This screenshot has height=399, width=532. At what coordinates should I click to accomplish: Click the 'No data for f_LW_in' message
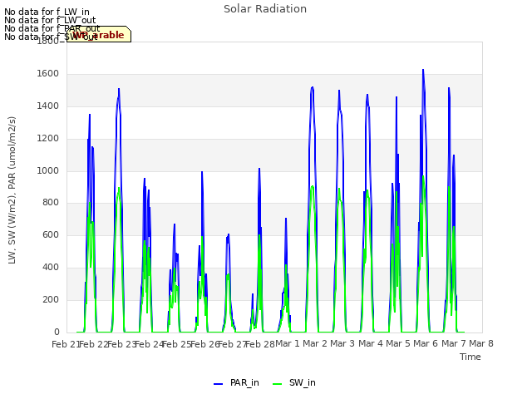point(47,12)
